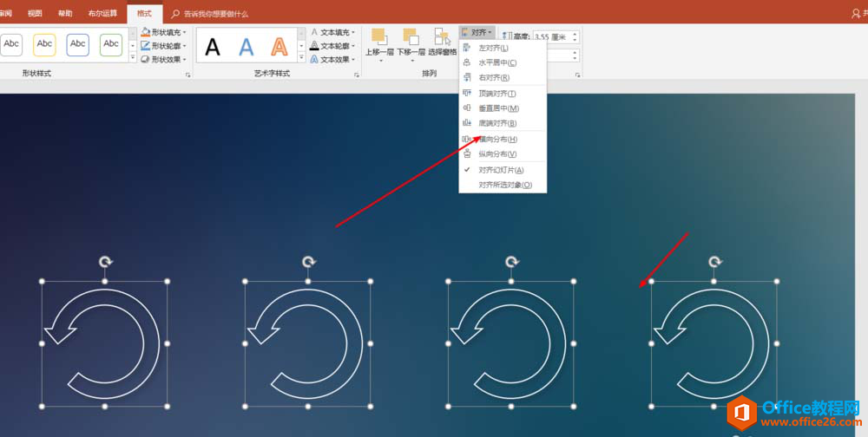Select 横向分布 (Distribute Horizontally)
Image resolution: width=868 pixels, height=437 pixels.
point(497,140)
